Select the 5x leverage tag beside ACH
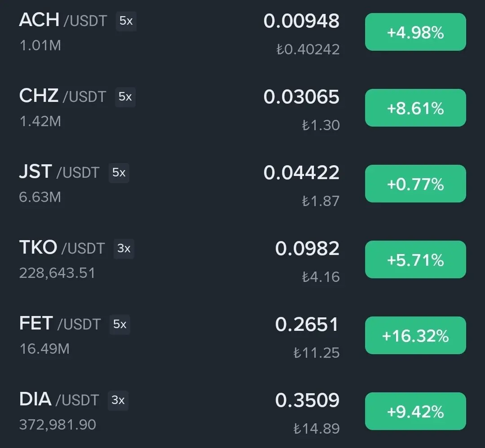 126,21
